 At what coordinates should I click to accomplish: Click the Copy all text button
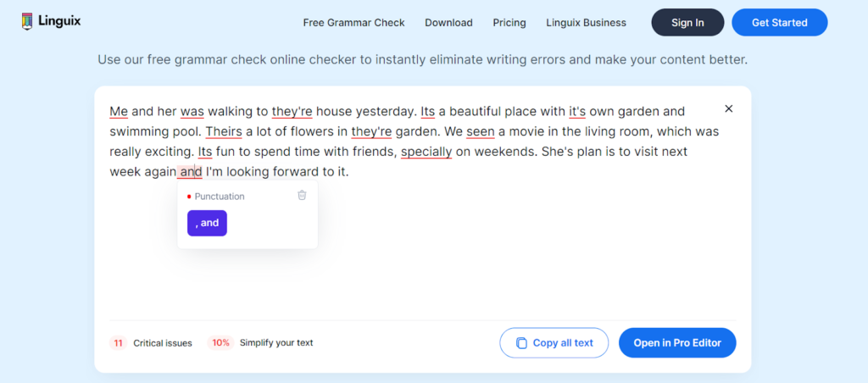554,342
